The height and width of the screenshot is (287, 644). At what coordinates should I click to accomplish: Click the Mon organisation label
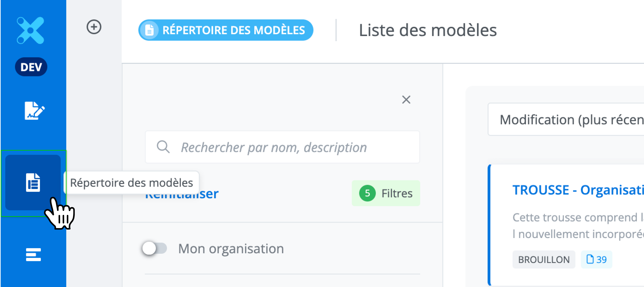(x=231, y=249)
